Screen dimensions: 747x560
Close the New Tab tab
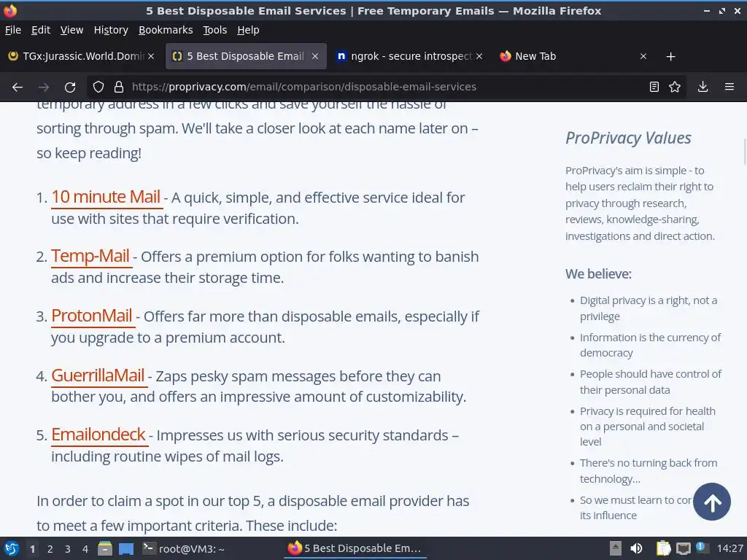643,56
